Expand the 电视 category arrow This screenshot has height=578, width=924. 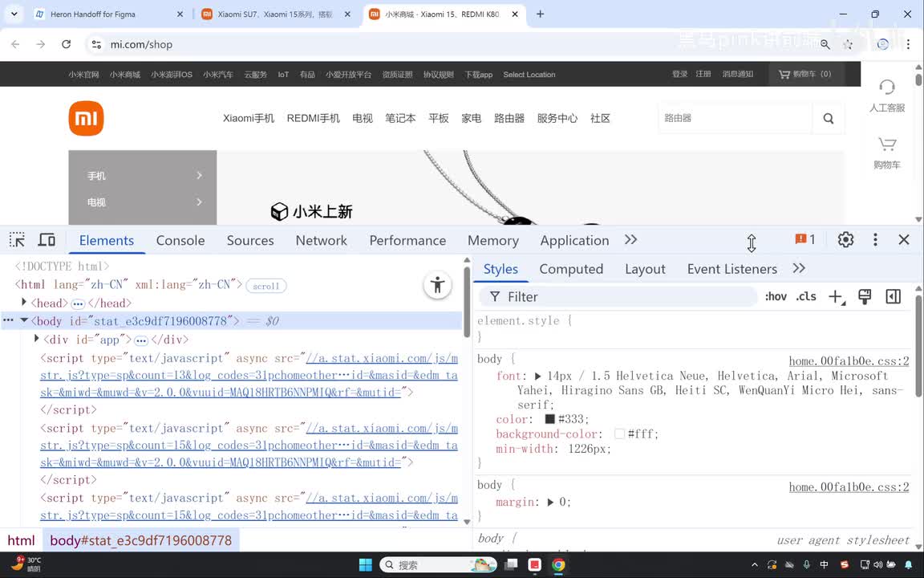click(x=199, y=201)
